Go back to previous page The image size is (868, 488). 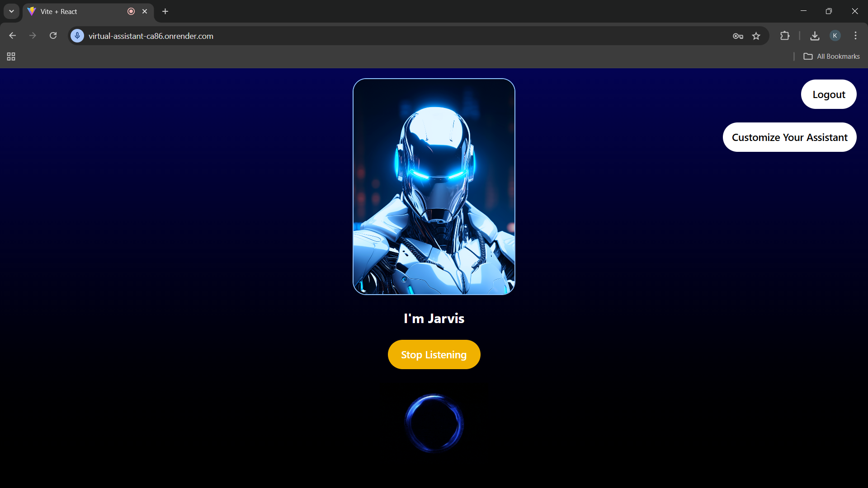pos(12,36)
